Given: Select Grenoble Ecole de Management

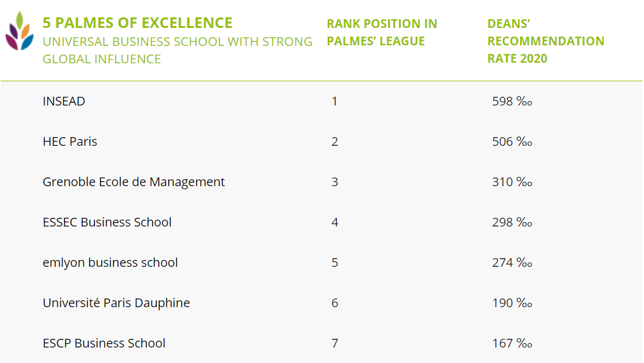Looking at the screenshot, I should (133, 182).
